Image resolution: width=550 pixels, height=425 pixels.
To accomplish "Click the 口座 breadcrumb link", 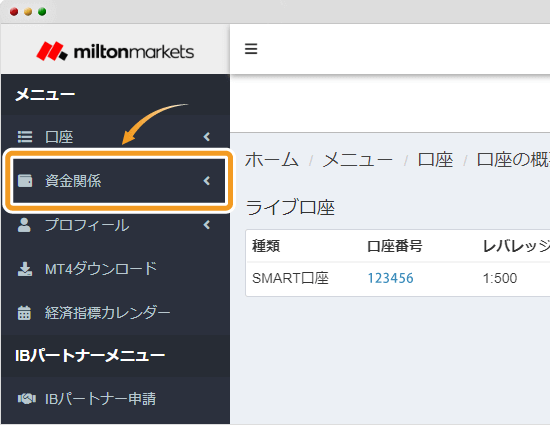I will pos(435,160).
